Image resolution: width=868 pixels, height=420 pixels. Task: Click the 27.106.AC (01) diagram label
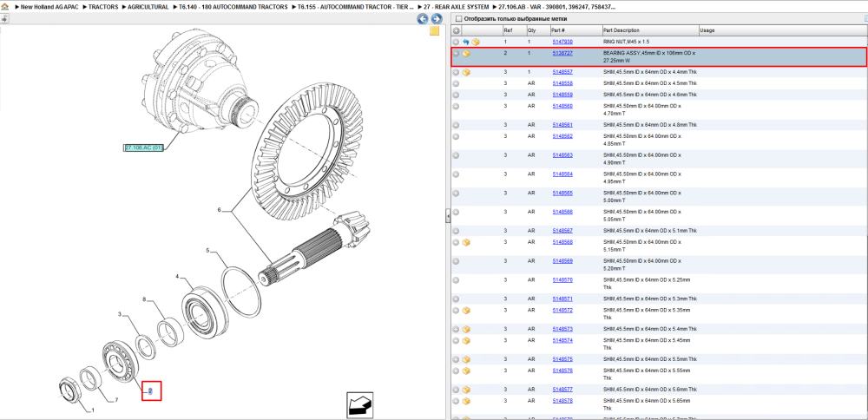144,148
